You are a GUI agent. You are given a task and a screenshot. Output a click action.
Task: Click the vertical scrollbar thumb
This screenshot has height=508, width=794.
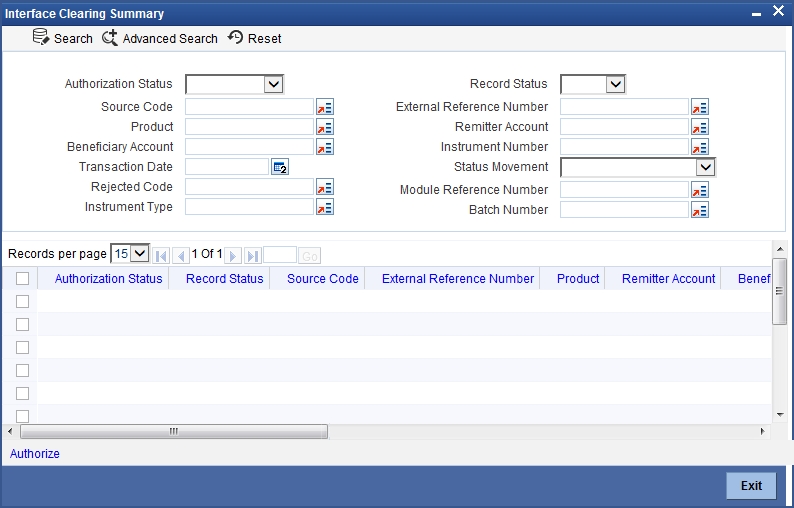[779, 291]
